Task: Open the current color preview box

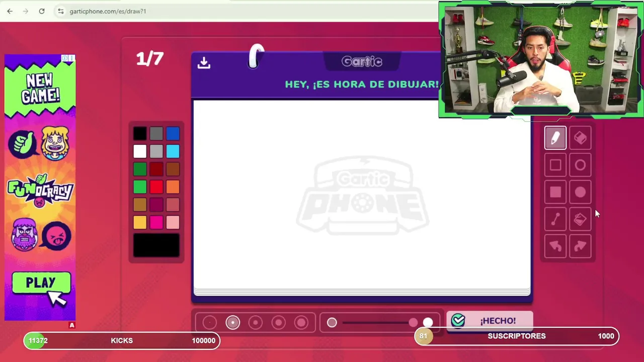Action: click(x=156, y=245)
